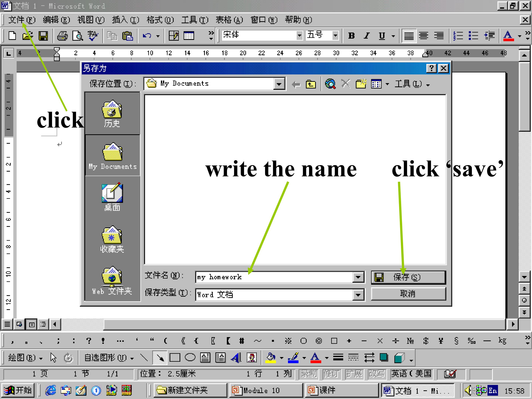This screenshot has width=532, height=399.
Task: Click the Cancel (取消) button
Action: (408, 294)
